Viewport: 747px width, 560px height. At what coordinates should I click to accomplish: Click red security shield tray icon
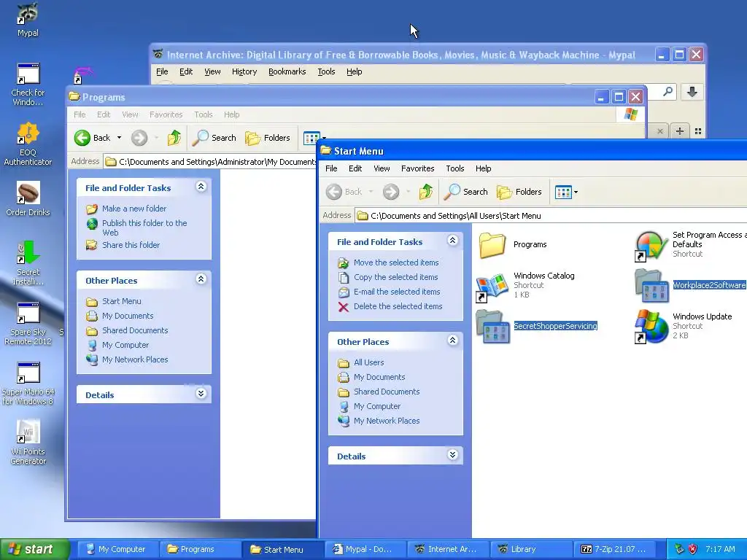tap(693, 549)
